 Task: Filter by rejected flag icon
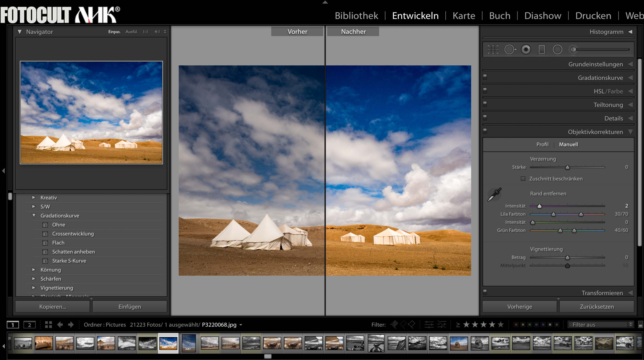pyautogui.click(x=412, y=324)
